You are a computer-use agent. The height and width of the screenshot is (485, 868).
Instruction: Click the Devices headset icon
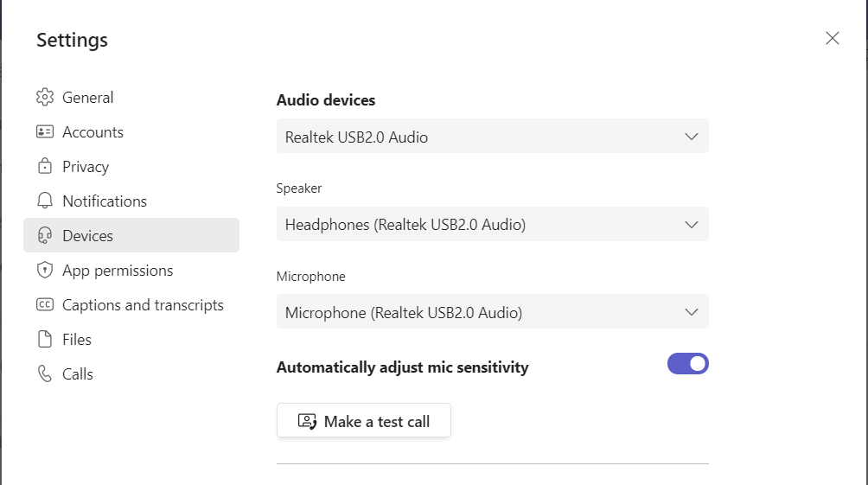[x=45, y=236]
